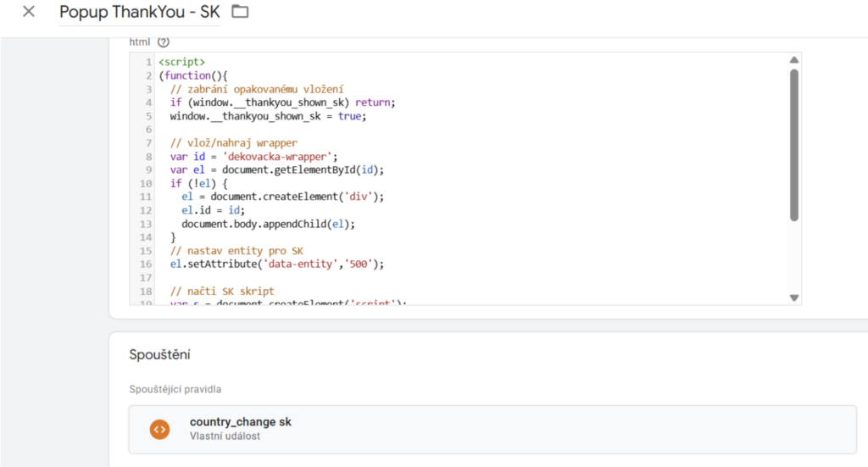Click the Spouštění section heading
Viewport: 868px width, 467px height.
[159, 355]
